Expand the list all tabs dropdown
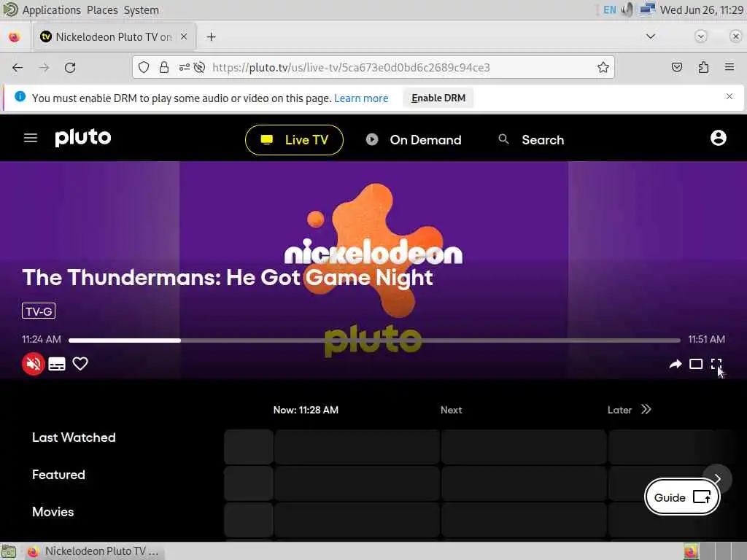 pos(650,36)
